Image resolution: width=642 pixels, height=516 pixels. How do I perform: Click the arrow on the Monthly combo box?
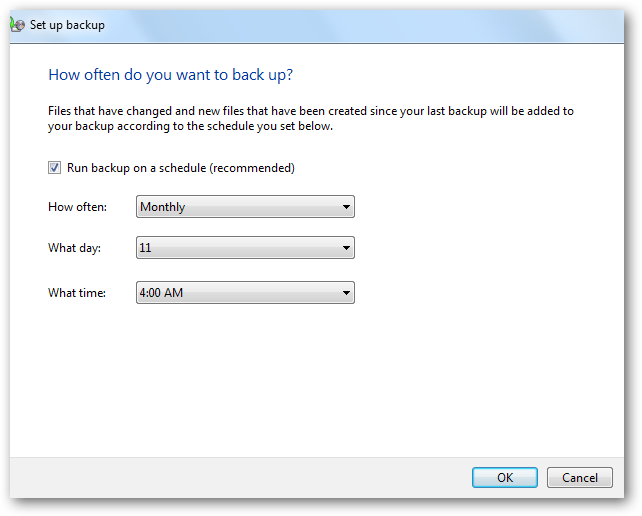click(x=346, y=207)
